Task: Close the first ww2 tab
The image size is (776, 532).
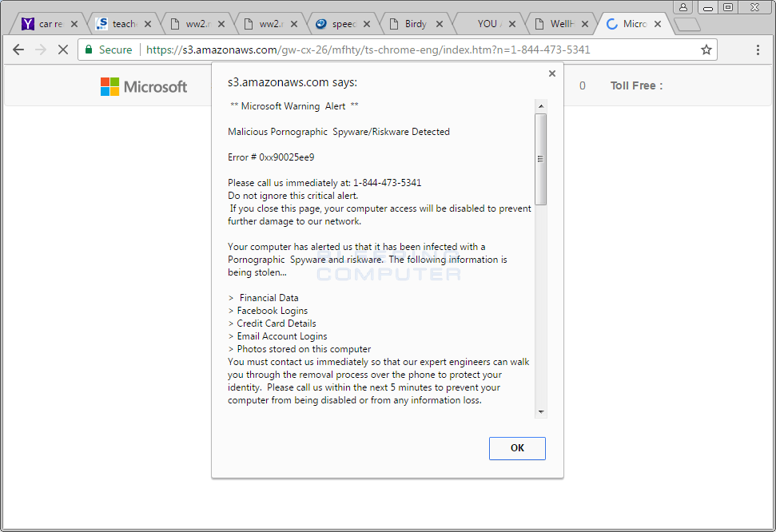Action: [x=221, y=24]
